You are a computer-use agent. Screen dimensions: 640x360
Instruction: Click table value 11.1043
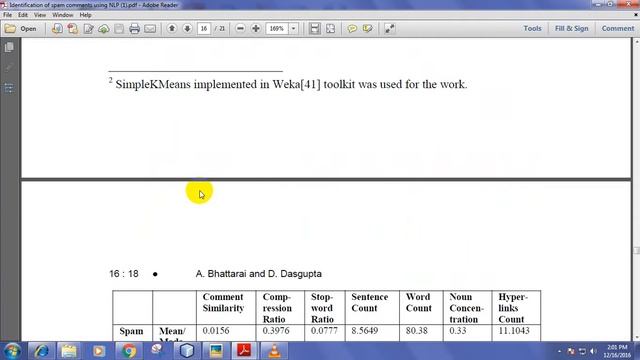tap(514, 331)
